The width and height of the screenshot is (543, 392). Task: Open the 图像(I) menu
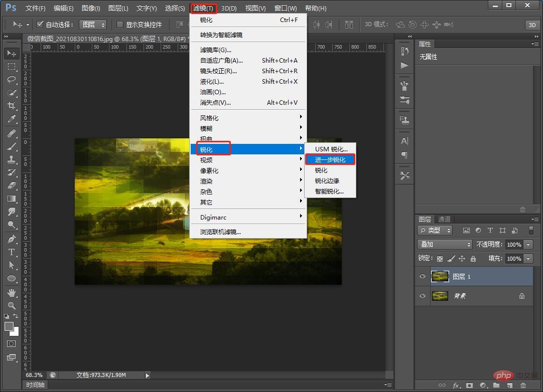tap(91, 8)
